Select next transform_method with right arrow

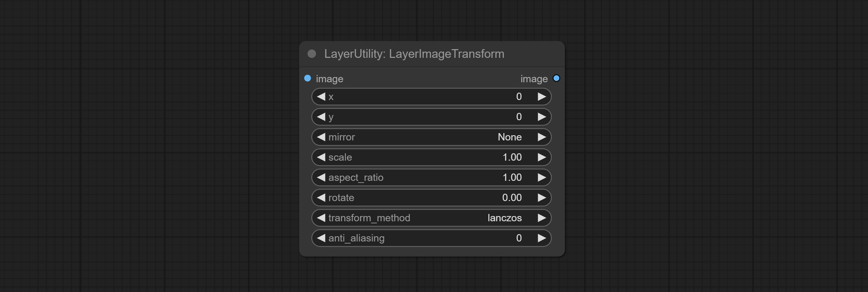pyautogui.click(x=542, y=218)
